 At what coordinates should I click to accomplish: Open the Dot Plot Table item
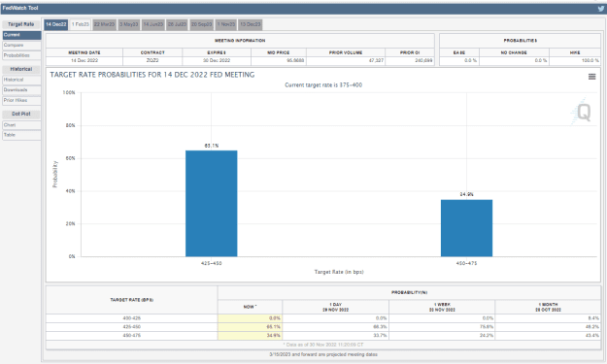point(21,135)
